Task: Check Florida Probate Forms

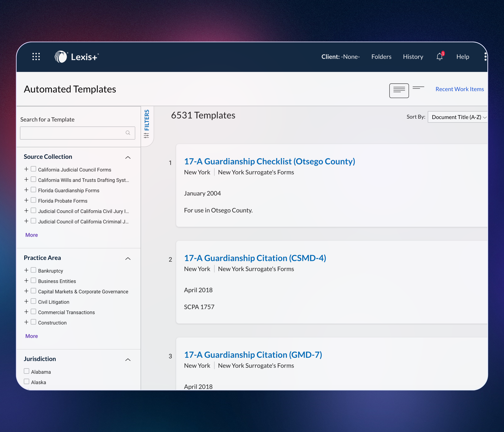Action: tap(34, 200)
